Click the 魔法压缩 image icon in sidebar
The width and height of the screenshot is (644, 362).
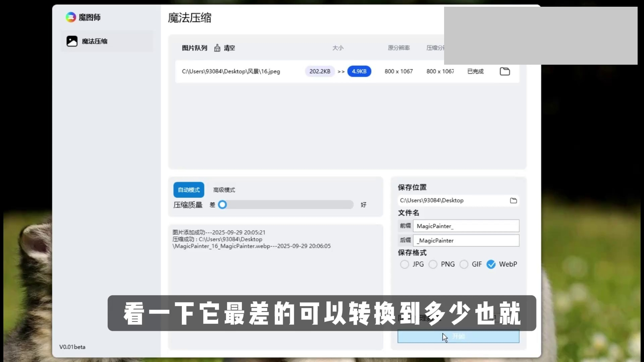72,41
